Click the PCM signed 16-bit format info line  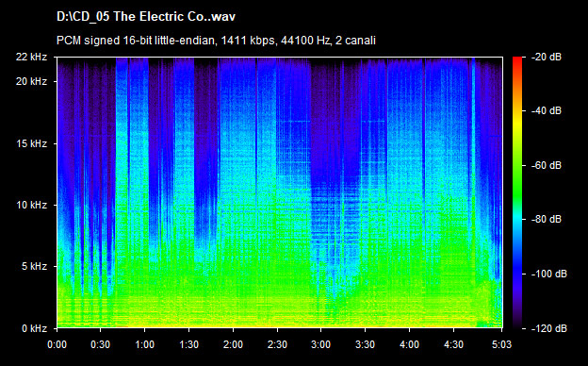pyautogui.click(x=216, y=41)
